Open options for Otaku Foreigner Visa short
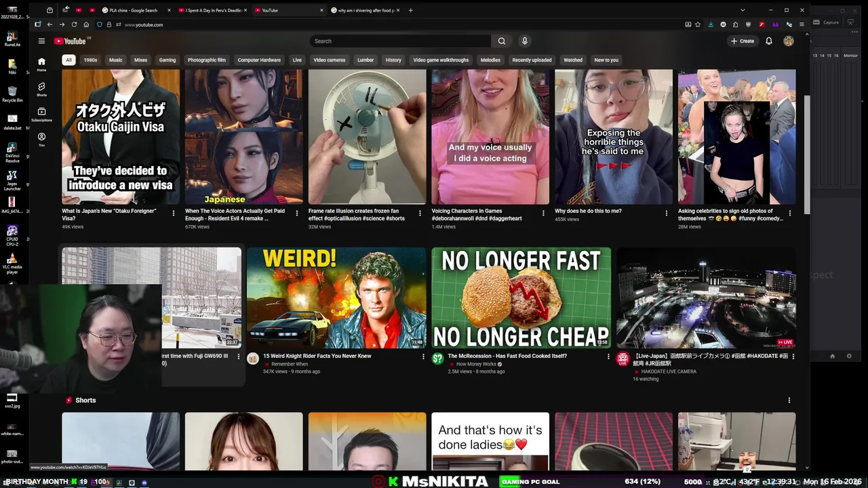This screenshot has width=868, height=488. tap(173, 213)
